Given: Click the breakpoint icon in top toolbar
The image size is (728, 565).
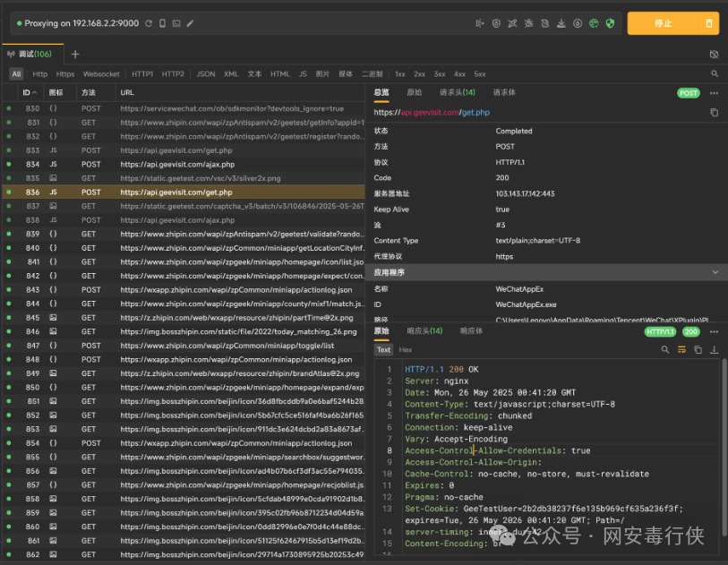Looking at the screenshot, I should pos(480,23).
